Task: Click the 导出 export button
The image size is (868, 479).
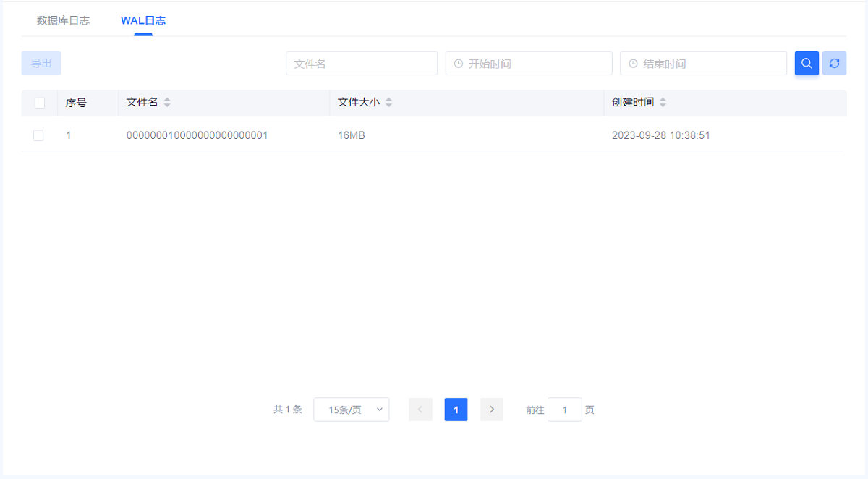Action: click(41, 64)
